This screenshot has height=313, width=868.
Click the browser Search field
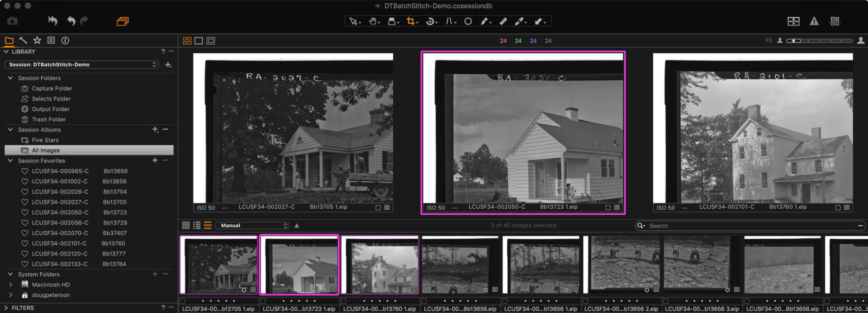(750, 226)
